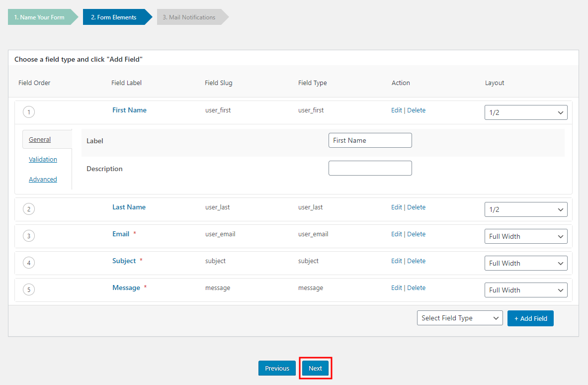Open the Layout dropdown for Last Name

[525, 209]
